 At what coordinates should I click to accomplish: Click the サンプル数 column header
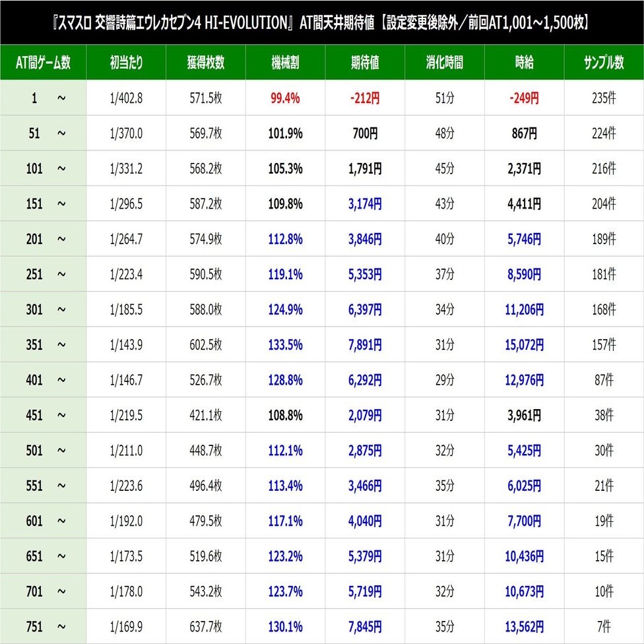(x=604, y=63)
